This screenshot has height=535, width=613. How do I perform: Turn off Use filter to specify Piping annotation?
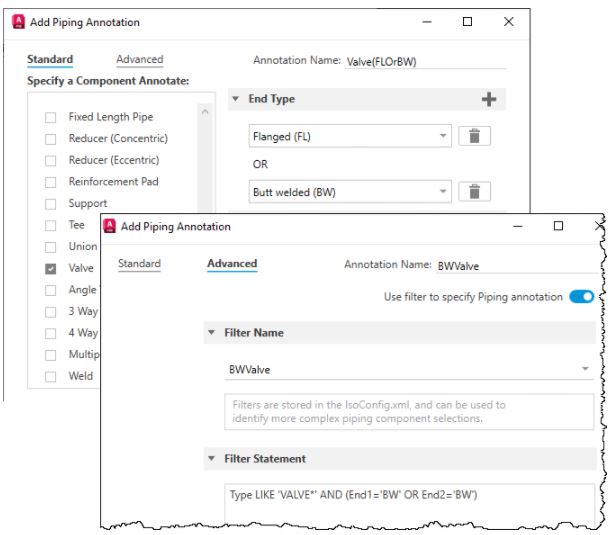(582, 297)
